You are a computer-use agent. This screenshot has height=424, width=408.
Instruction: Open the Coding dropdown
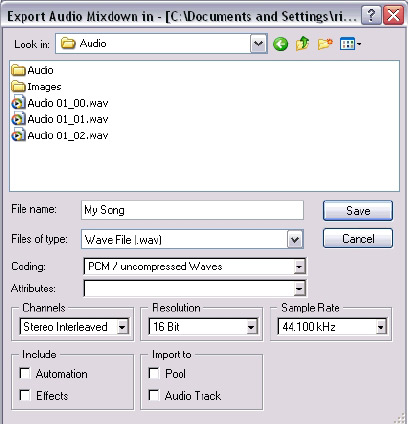299,266
